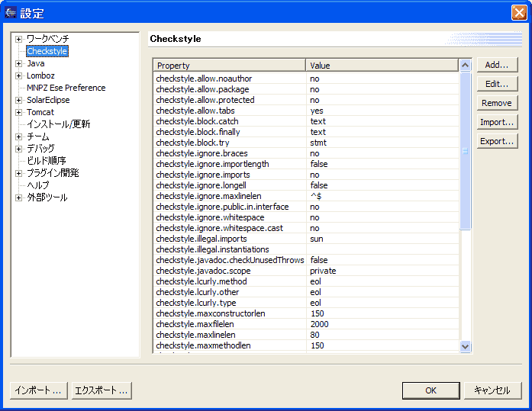This screenshot has height=411, width=532.
Task: Click the property table scrollbar thumb
Action: (465, 151)
